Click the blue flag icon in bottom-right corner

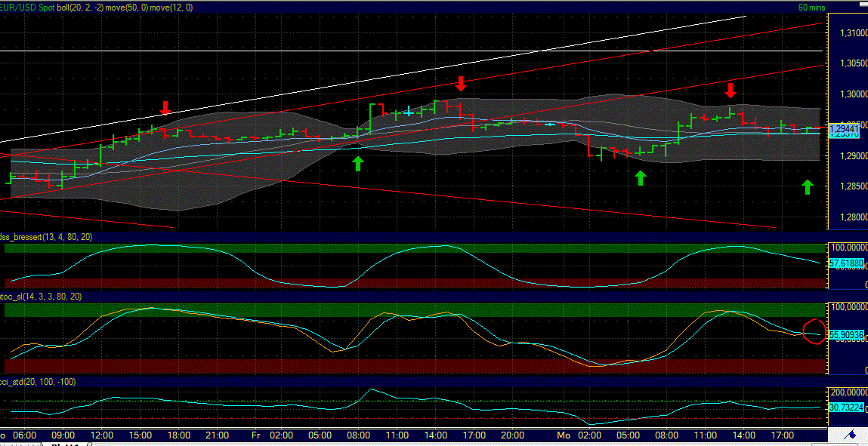click(x=854, y=435)
